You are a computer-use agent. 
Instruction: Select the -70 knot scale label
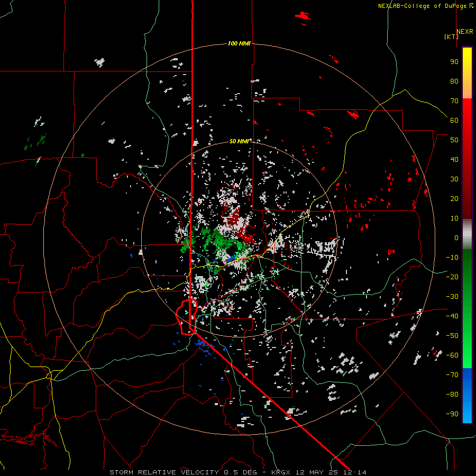[452, 375]
